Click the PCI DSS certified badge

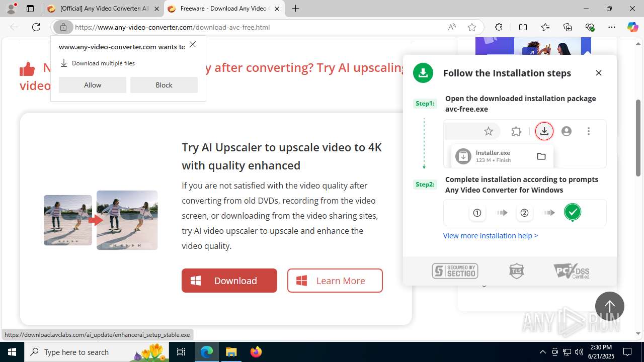pyautogui.click(x=572, y=271)
